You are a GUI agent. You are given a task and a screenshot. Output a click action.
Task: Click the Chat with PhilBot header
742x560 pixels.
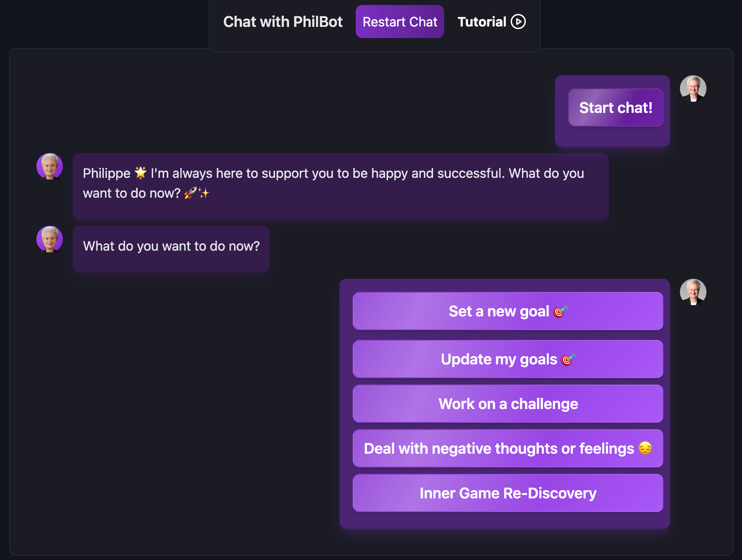[283, 22]
